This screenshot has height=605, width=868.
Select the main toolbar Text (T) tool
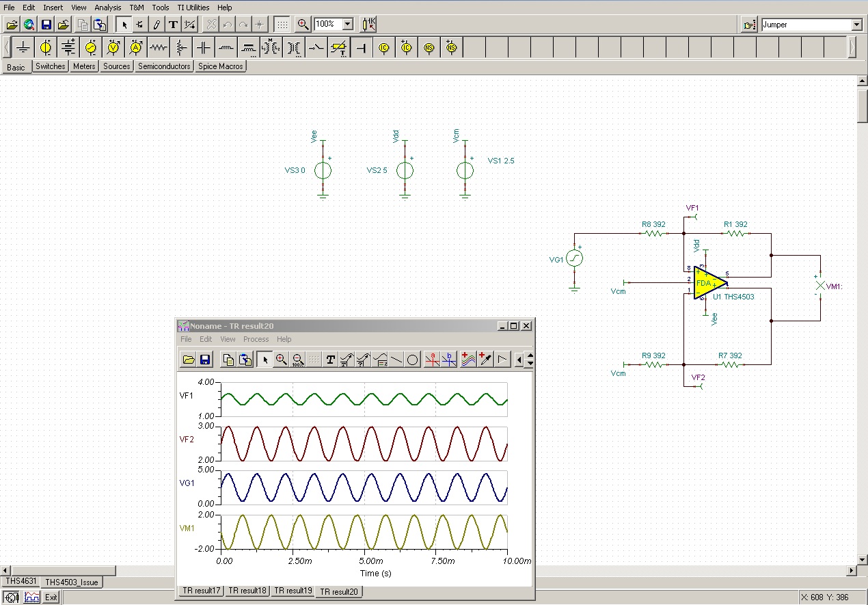pyautogui.click(x=173, y=25)
